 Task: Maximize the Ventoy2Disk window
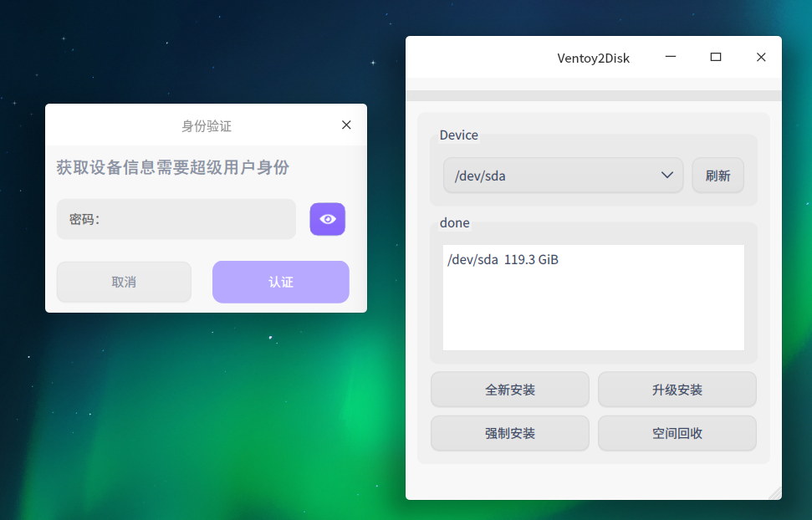[x=716, y=57]
